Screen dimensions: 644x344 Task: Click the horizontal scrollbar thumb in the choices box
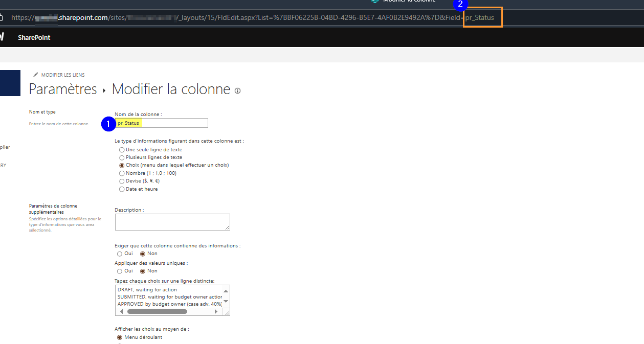coord(157,311)
